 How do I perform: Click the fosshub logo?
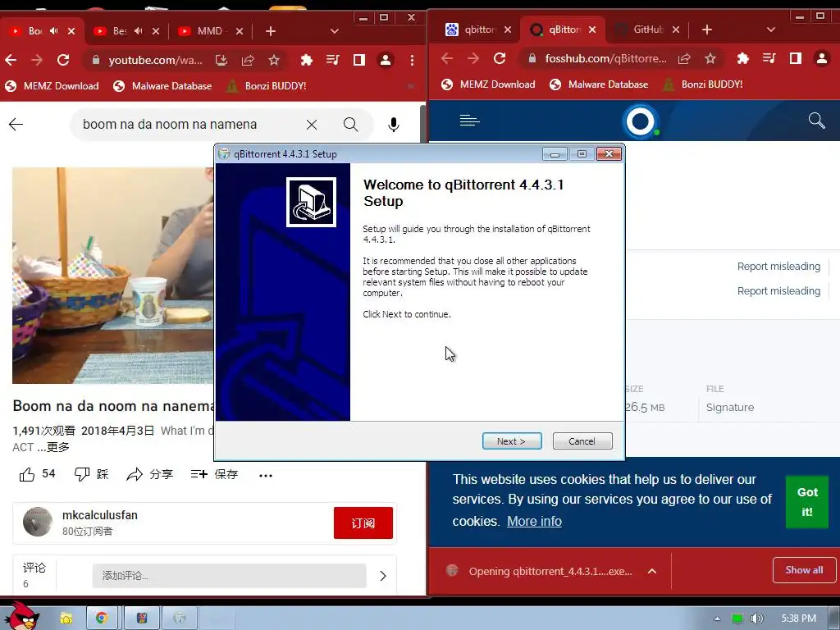641,121
